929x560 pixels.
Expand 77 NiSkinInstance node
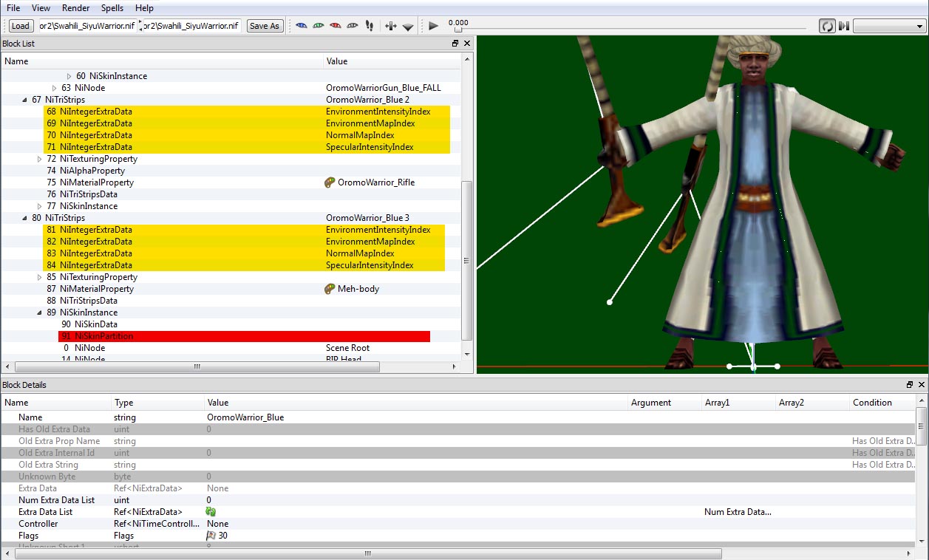click(40, 206)
